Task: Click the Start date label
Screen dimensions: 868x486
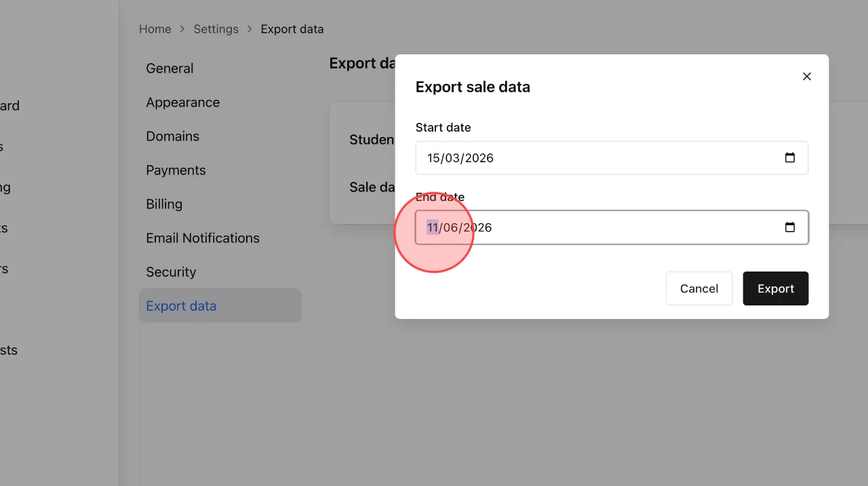Action: (443, 128)
